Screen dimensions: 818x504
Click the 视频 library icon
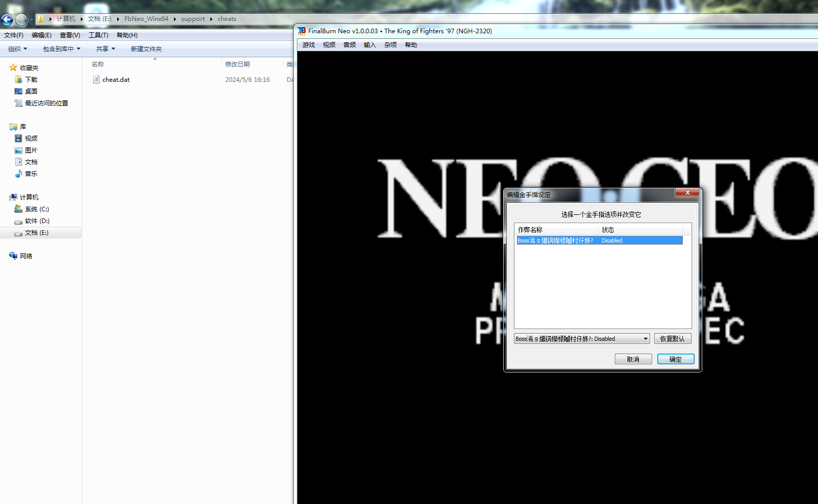tap(18, 139)
